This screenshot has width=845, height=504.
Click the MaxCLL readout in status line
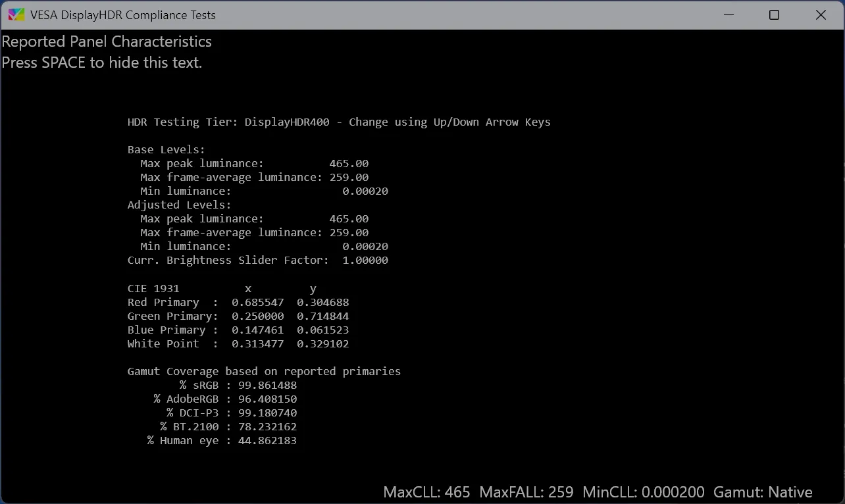(x=427, y=492)
